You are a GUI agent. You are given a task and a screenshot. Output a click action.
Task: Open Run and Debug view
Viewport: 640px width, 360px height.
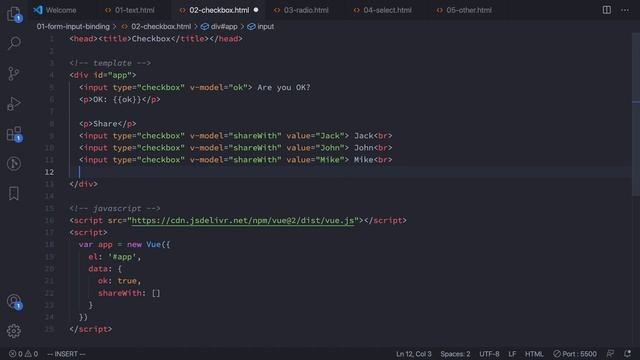click(x=14, y=103)
